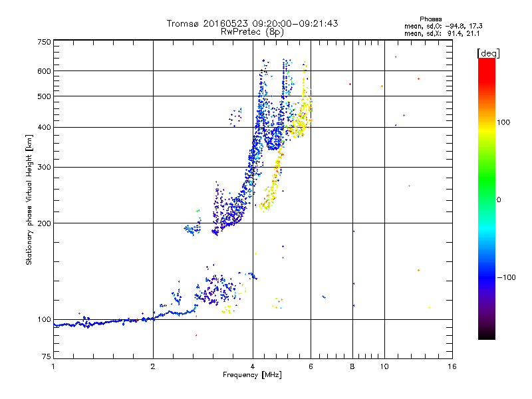Click the y-axis tick label '750'
The image size is (532, 399).
[44, 42]
